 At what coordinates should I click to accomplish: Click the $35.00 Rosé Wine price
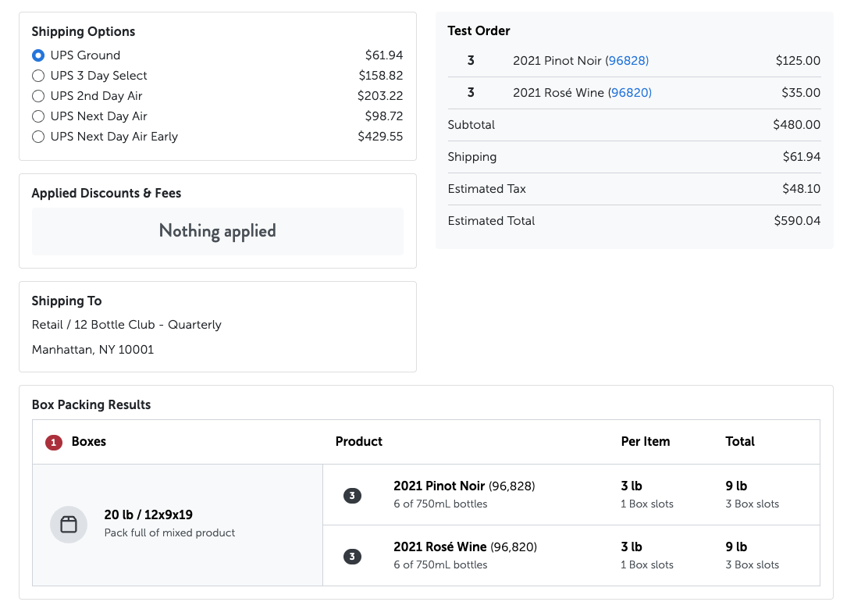(801, 93)
